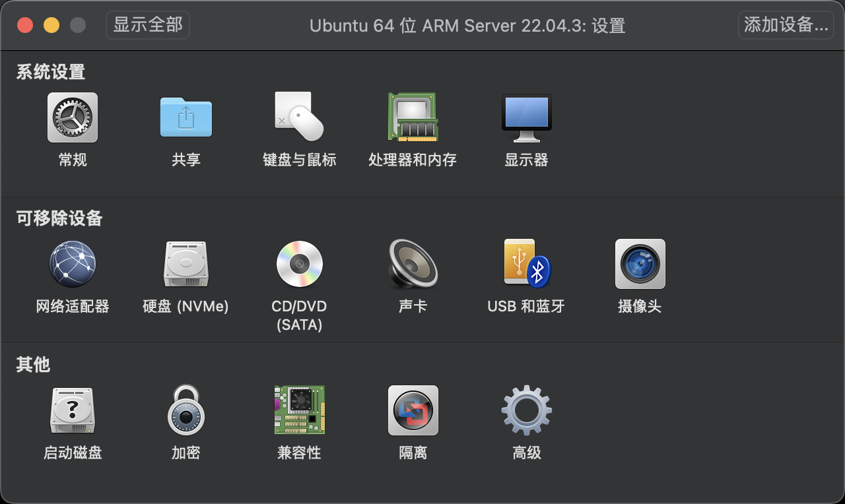Open the 硬盘 (NVMe) hard disk settings
Screen dimensions: 845x504
pyautogui.click(x=186, y=264)
